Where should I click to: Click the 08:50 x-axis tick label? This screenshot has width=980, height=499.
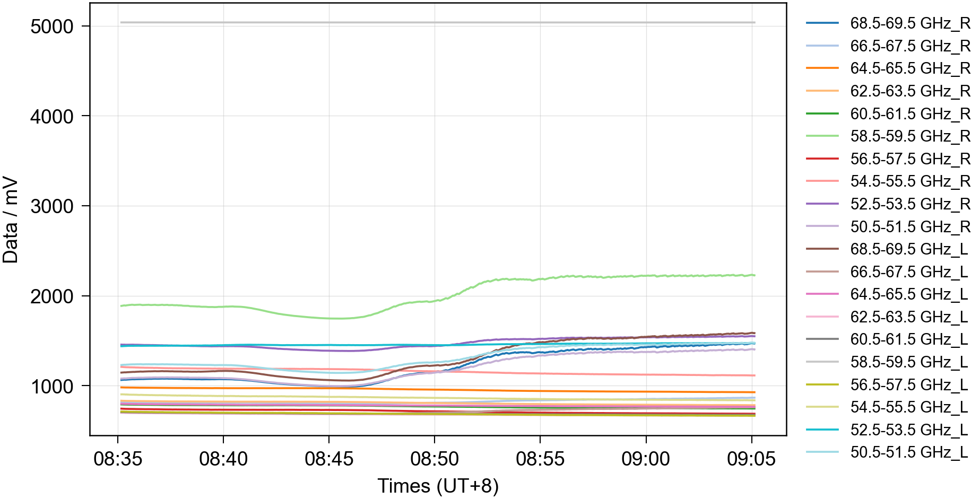coord(434,459)
